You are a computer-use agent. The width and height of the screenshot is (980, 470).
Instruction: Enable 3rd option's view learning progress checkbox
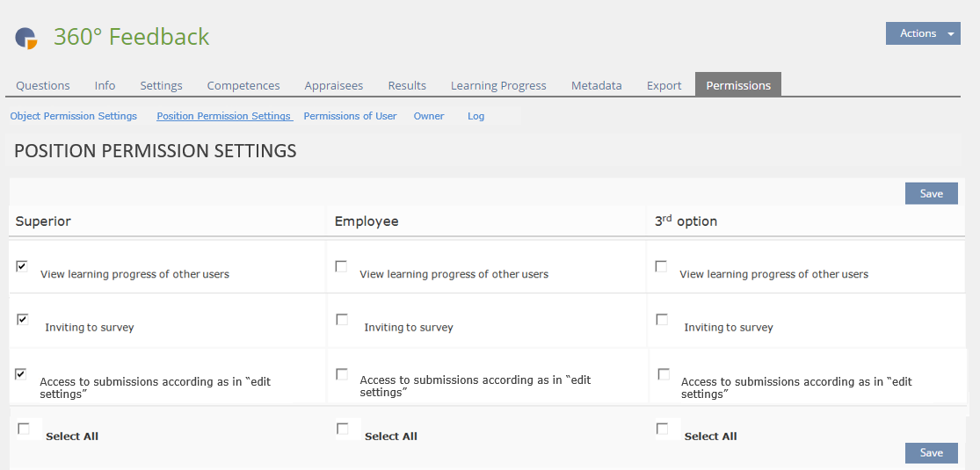(661, 266)
